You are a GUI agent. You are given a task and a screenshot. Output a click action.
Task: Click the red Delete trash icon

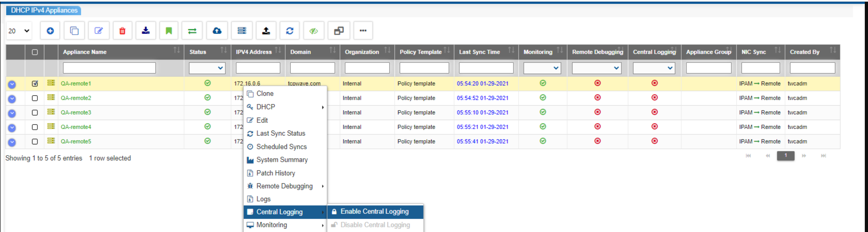click(122, 31)
